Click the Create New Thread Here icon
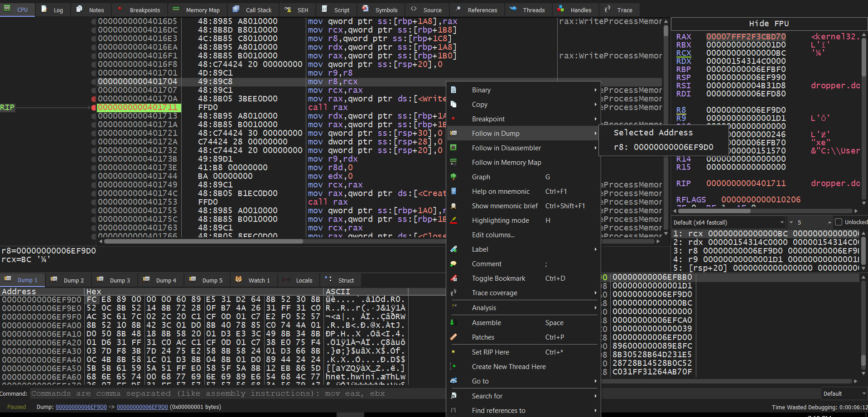 pyautogui.click(x=453, y=367)
